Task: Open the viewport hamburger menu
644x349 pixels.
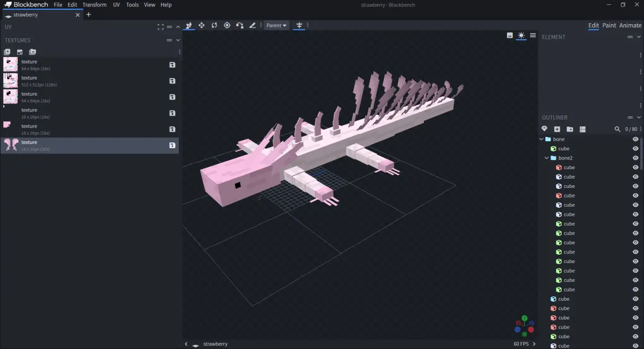Action: click(x=533, y=35)
